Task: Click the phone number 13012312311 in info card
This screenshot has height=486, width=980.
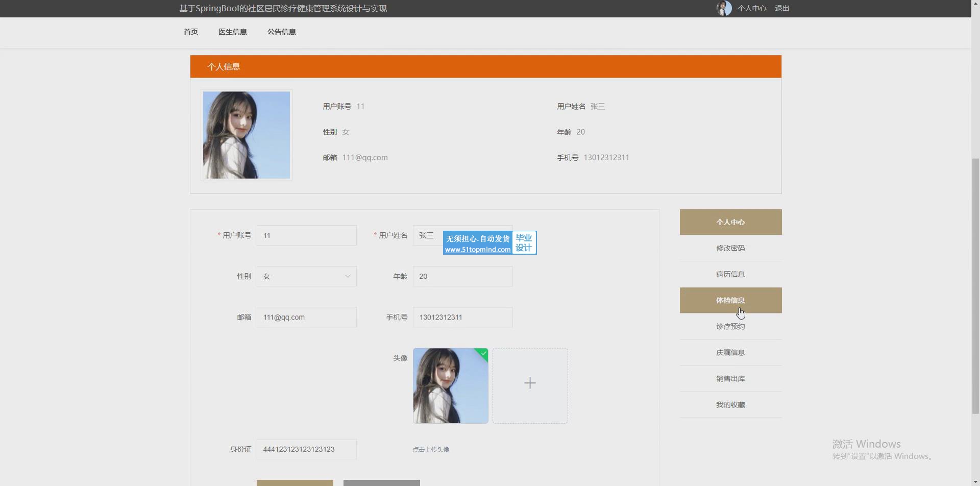Action: (x=606, y=158)
